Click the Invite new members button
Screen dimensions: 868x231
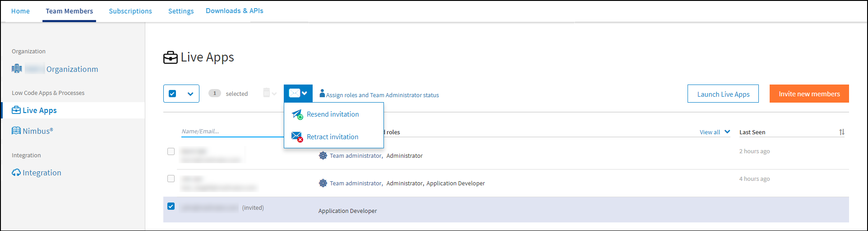[x=809, y=94]
